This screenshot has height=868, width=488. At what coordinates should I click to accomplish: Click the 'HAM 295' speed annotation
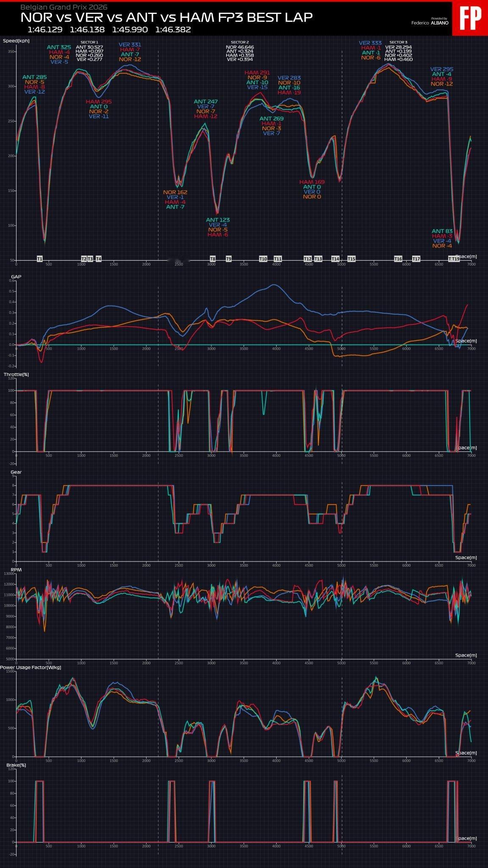(x=99, y=102)
